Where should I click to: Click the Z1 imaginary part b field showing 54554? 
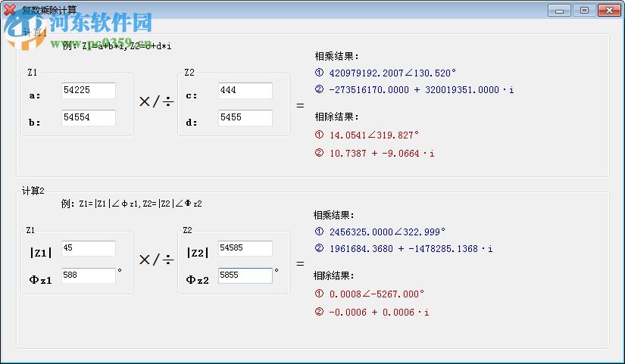89,117
